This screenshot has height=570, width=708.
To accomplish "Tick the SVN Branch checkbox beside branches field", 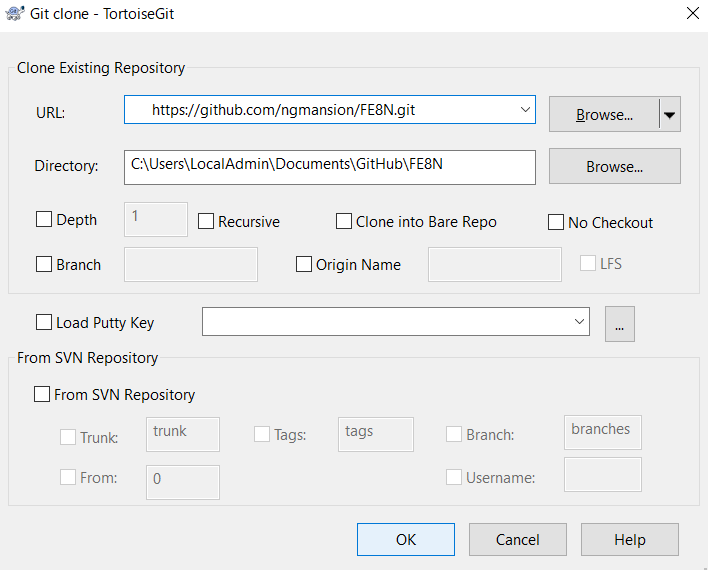I will coord(454,435).
